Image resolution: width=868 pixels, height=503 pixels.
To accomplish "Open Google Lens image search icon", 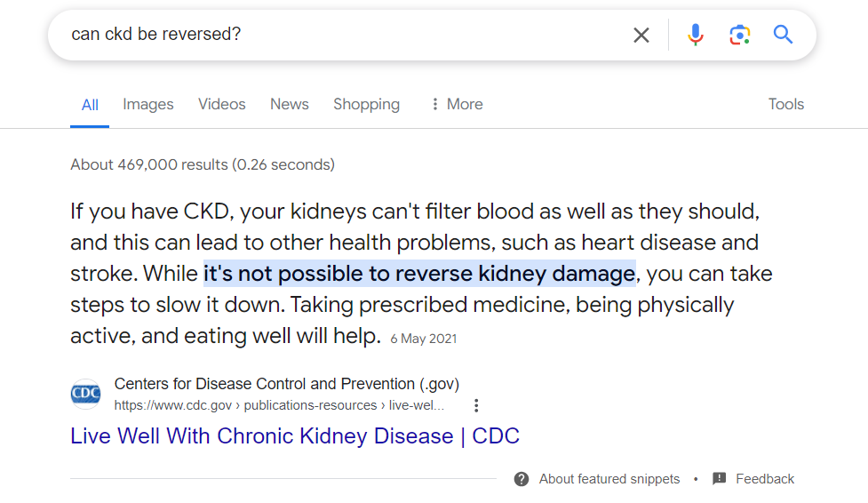I will (x=739, y=36).
